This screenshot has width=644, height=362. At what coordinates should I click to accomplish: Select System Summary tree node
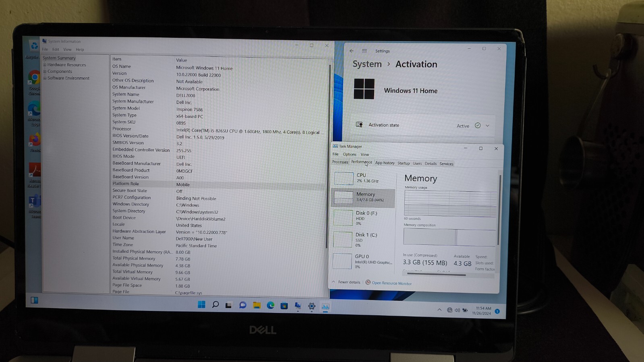click(59, 58)
